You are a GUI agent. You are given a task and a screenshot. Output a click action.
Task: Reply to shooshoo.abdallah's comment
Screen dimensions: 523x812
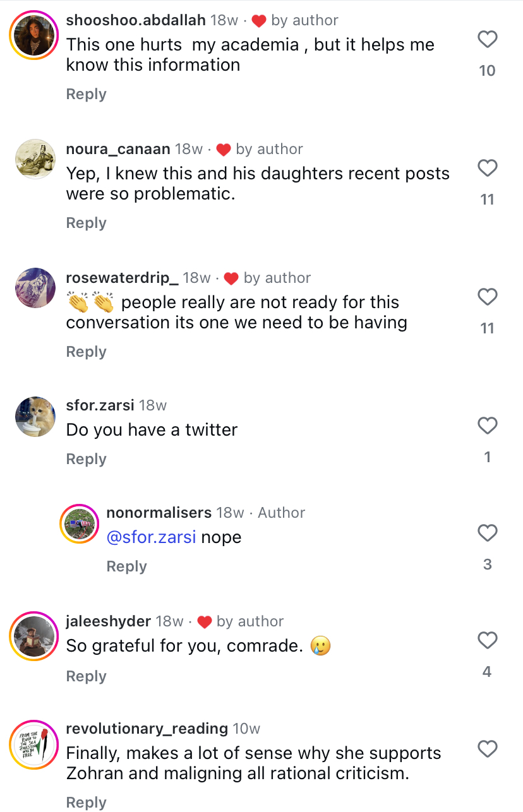86,94
